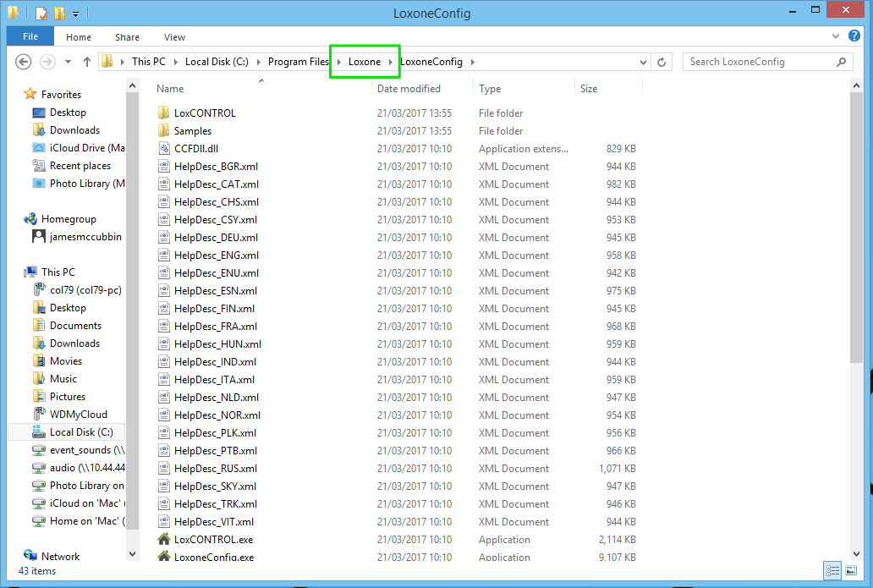Select Pictures under This PC
This screenshot has width=873, height=588.
68,397
